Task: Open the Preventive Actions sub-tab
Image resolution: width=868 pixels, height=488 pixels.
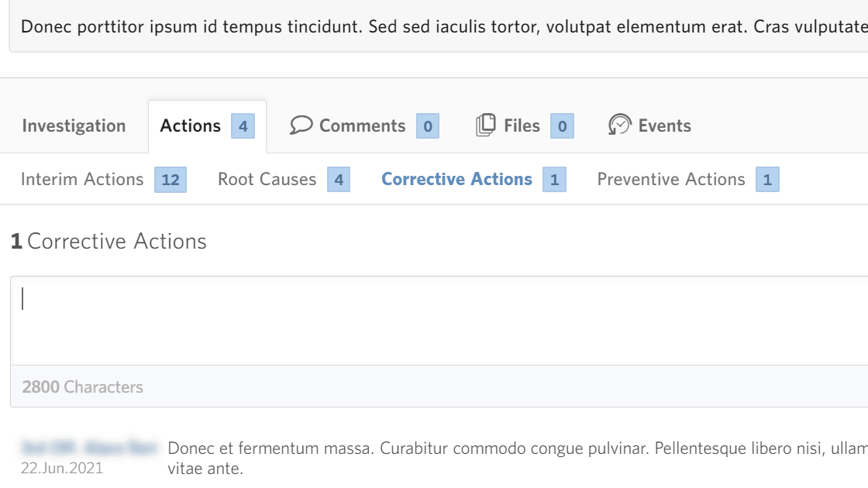Action: click(x=670, y=179)
